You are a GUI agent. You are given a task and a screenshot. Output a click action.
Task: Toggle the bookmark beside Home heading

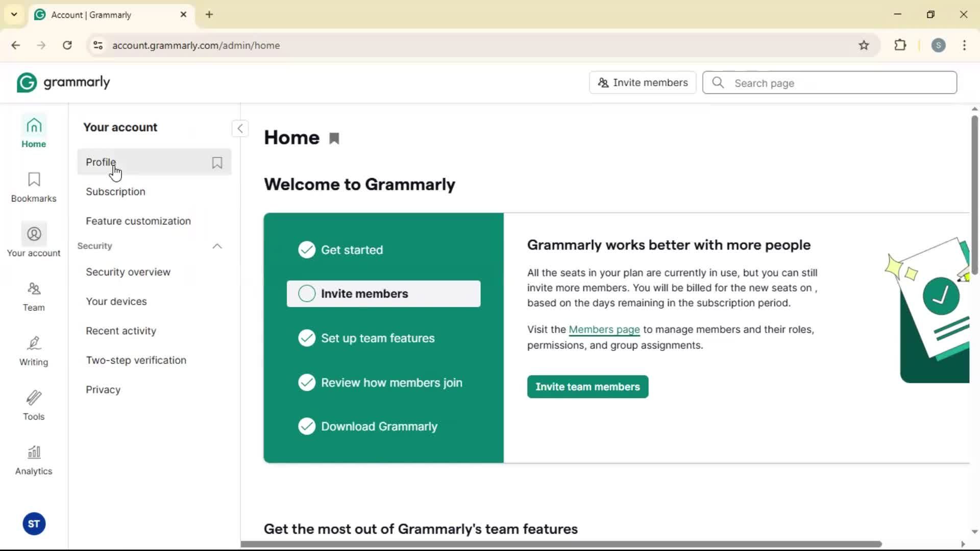click(334, 139)
